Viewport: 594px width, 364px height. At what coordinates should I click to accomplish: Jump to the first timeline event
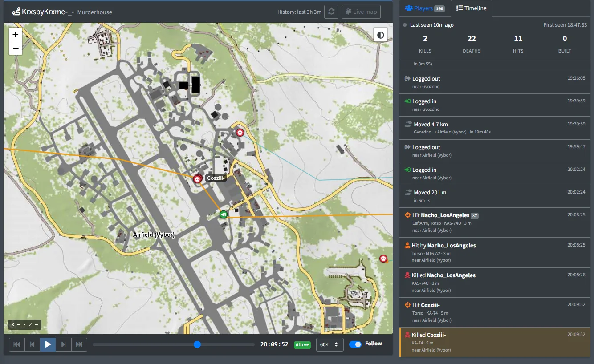17,344
